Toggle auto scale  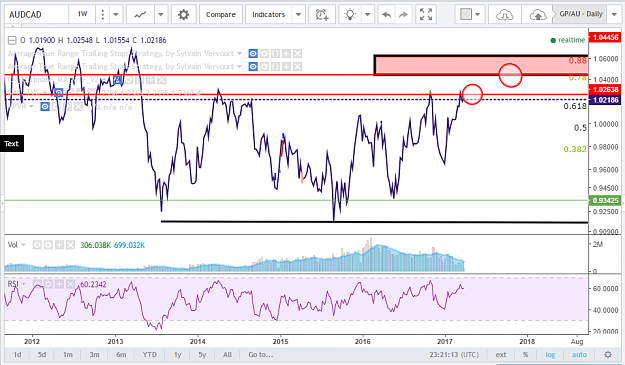tap(579, 354)
